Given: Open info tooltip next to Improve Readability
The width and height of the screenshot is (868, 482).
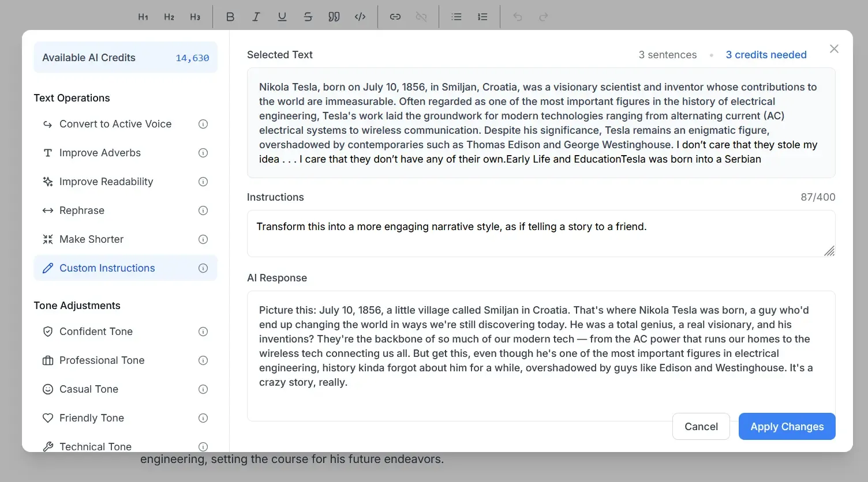Looking at the screenshot, I should (203, 182).
